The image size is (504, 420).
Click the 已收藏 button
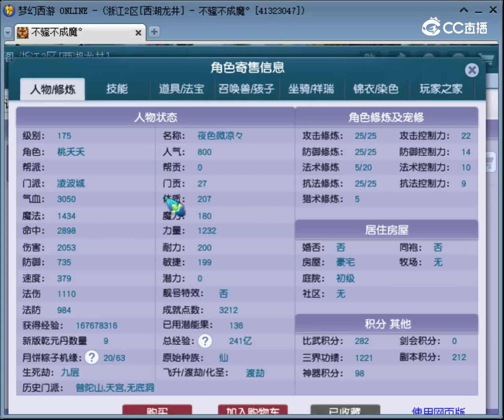coord(345,410)
